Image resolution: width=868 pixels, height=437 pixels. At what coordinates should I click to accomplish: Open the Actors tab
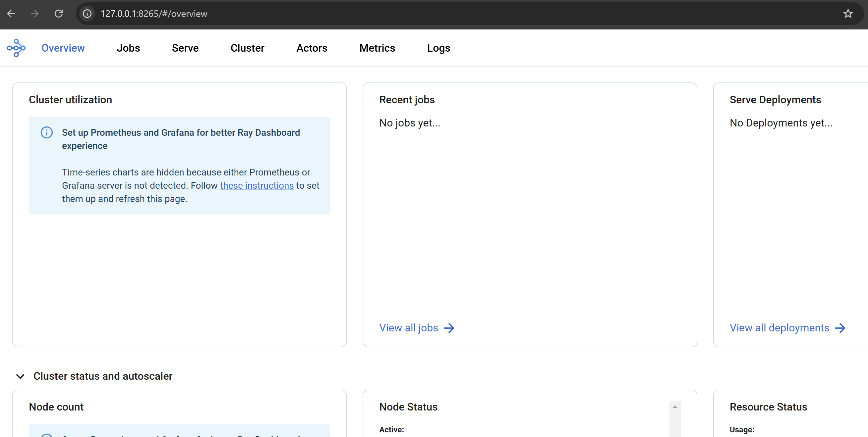tap(312, 48)
